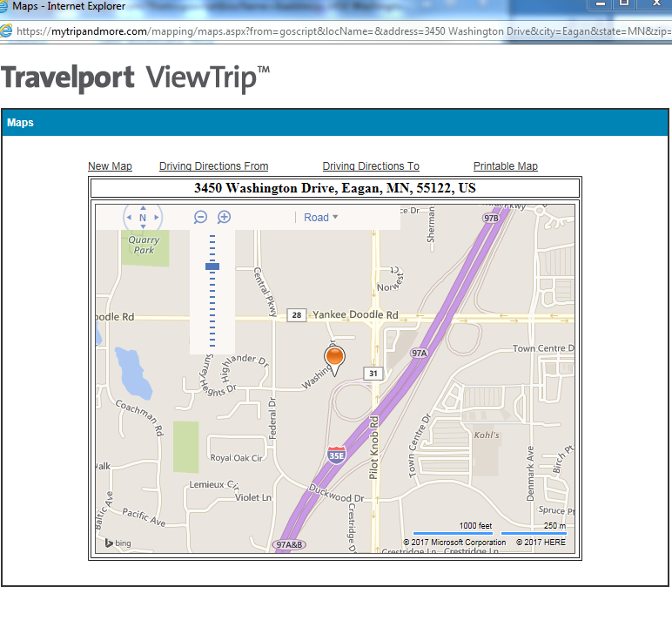Click the zoom out magnifier icon
The width and height of the screenshot is (672, 634).
point(200,218)
